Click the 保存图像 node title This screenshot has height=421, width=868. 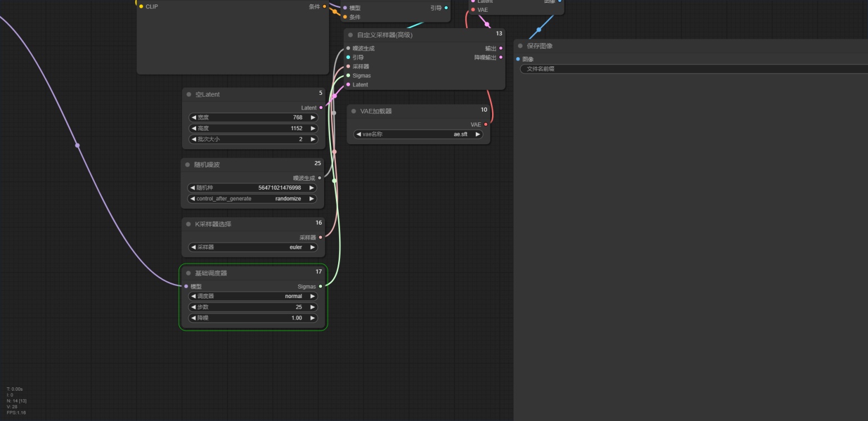click(540, 46)
